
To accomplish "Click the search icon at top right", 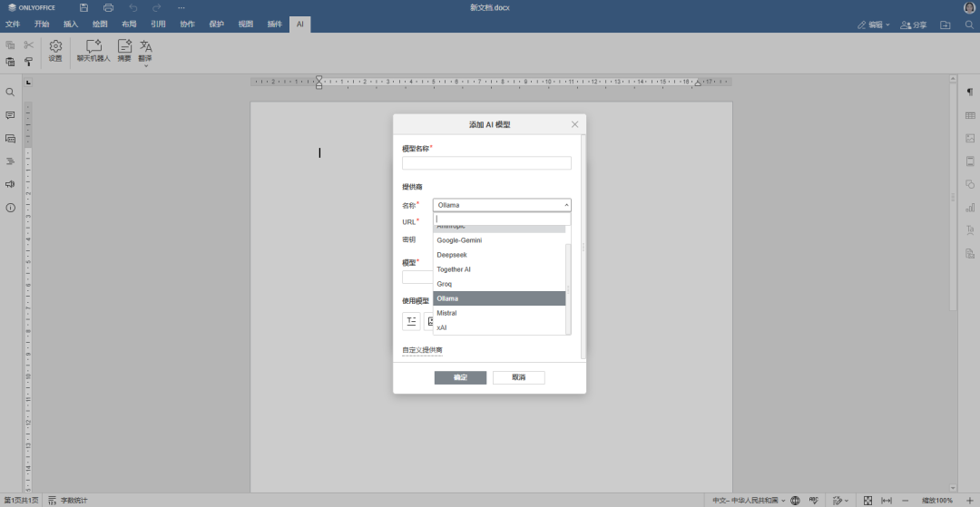I will click(x=970, y=25).
